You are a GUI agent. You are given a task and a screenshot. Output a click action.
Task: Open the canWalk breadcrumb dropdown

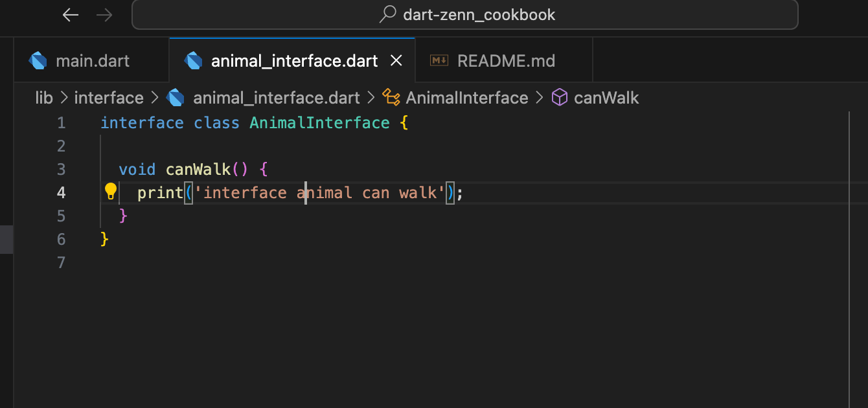pyautogui.click(x=606, y=98)
